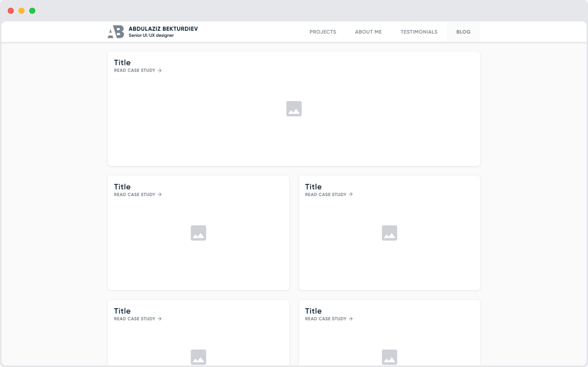Click the image placeholder in the bottom-right card
Image resolution: width=588 pixels, height=367 pixels.
(389, 357)
